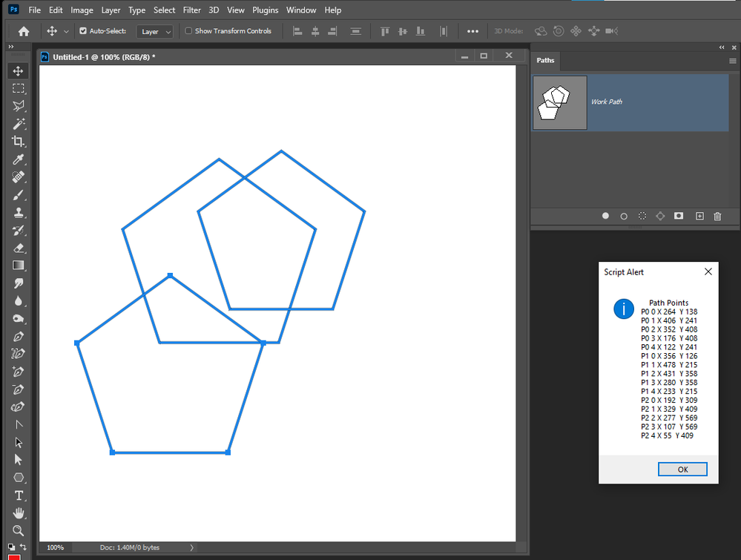Uncheck the Auto-Select checkbox
The image size is (741, 560).
[83, 31]
